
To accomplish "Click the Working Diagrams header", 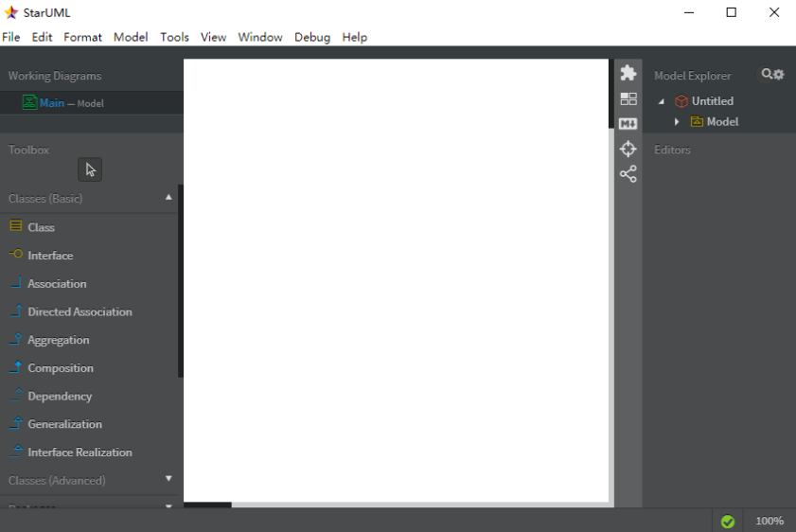I will [55, 76].
